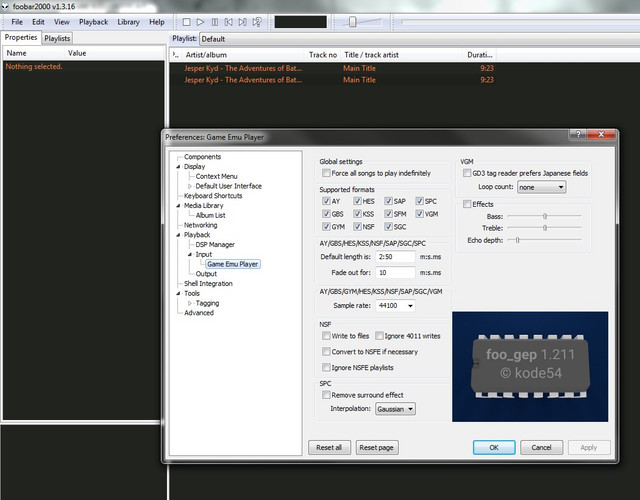Open the Help menu
Screen dimensions: 640x500
pyautogui.click(x=157, y=22)
